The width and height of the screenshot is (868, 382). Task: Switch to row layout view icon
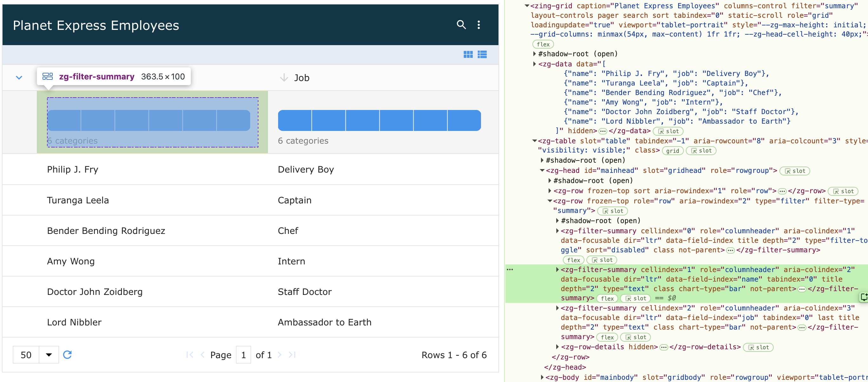(482, 55)
